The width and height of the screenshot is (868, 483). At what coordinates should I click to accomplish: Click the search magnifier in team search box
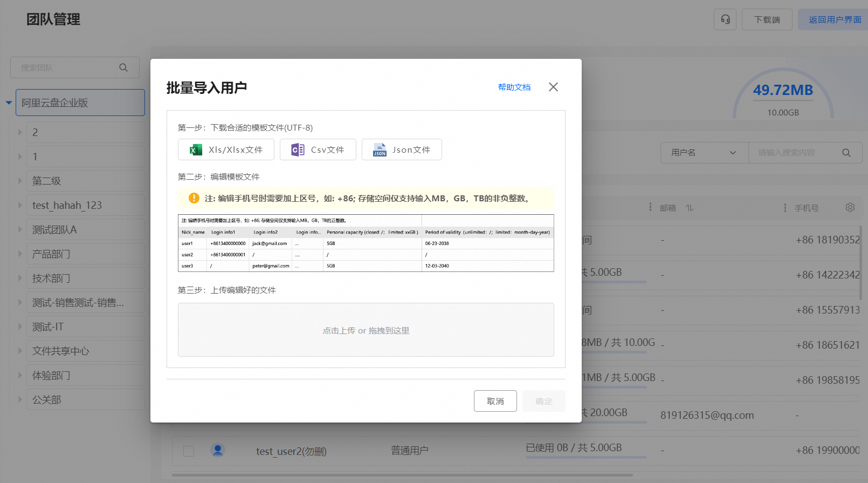123,67
